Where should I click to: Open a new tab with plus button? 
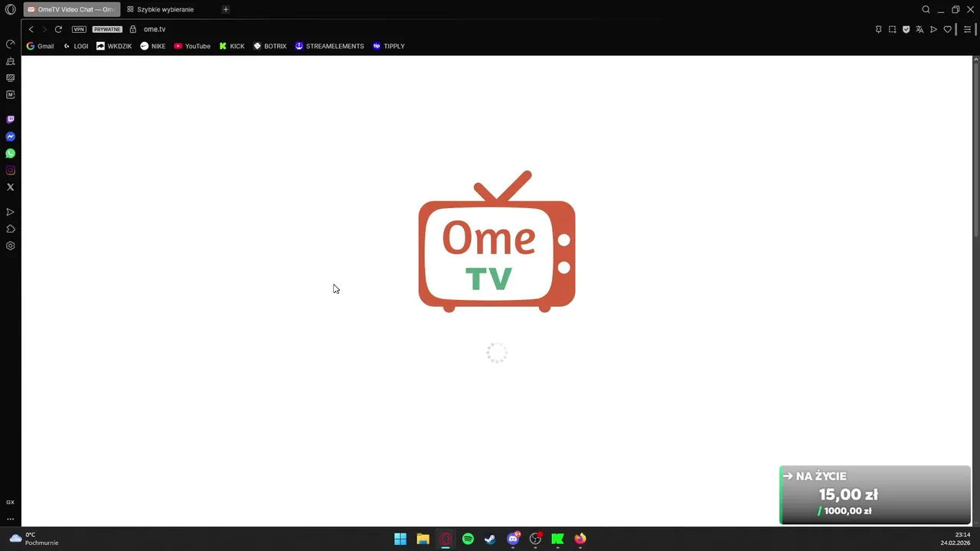pos(225,9)
